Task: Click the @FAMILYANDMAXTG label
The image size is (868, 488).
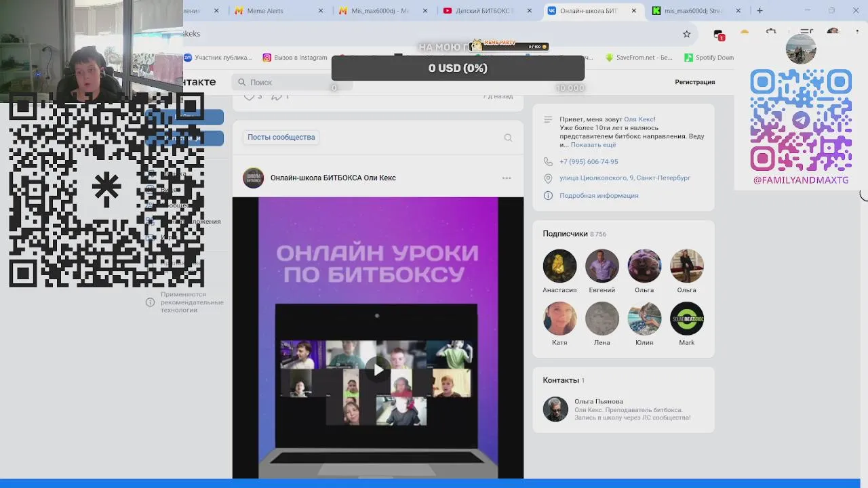Action: (x=801, y=180)
